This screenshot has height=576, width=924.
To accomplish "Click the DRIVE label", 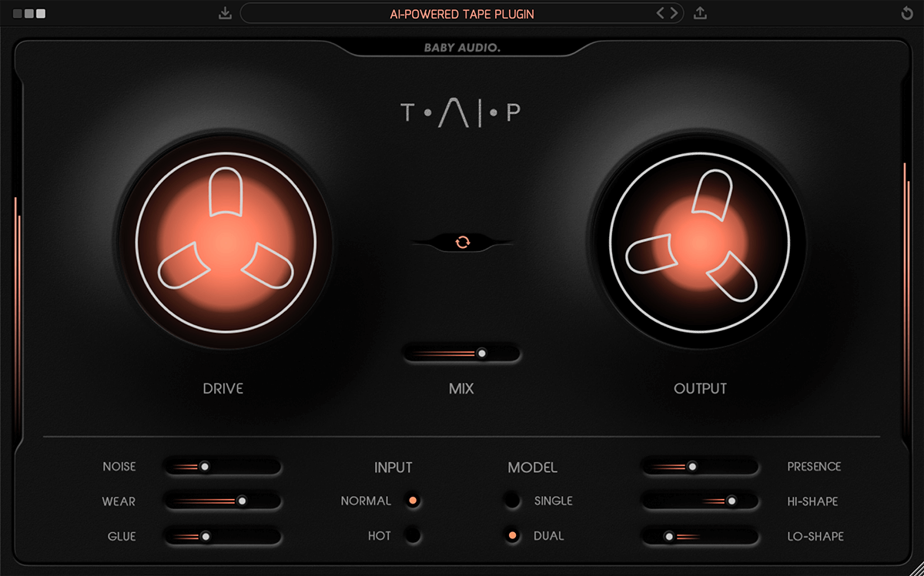I will [223, 389].
